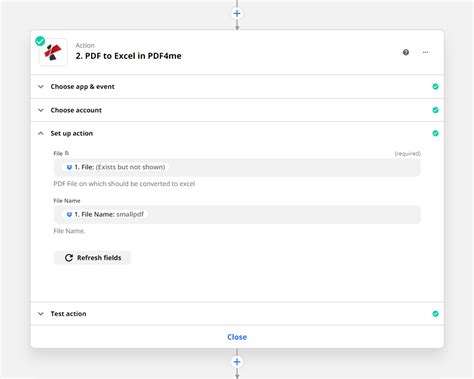Image resolution: width=474 pixels, height=379 pixels.
Task: Click the Refresh fields button
Action: [x=92, y=258]
